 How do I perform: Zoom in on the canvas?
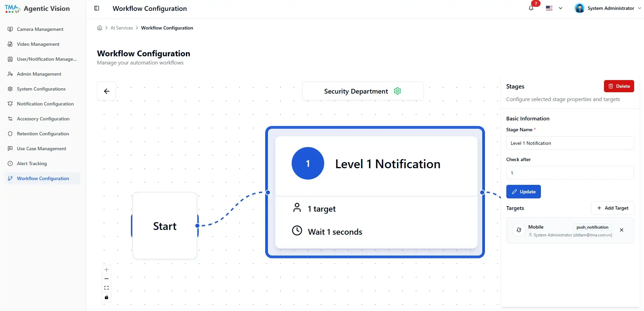click(106, 270)
